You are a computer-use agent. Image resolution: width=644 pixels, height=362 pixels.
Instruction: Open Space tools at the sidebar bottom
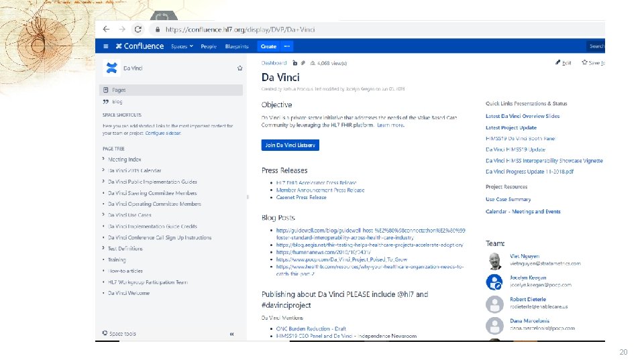(x=119, y=334)
